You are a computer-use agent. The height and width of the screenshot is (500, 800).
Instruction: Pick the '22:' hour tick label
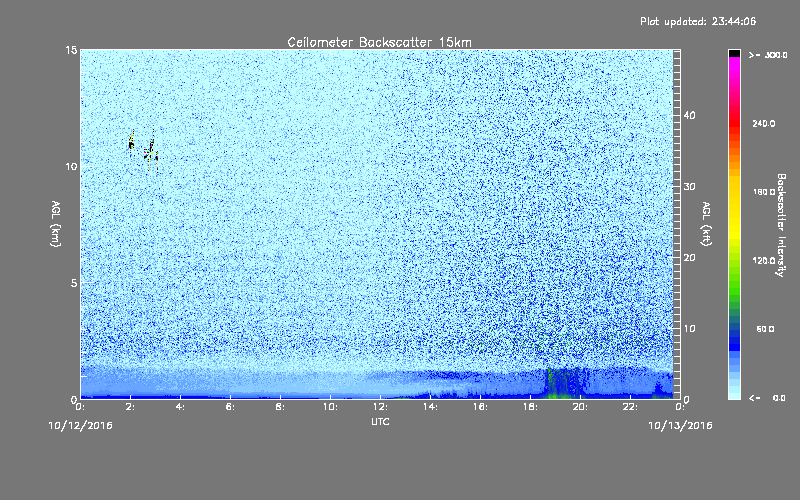[630, 407]
